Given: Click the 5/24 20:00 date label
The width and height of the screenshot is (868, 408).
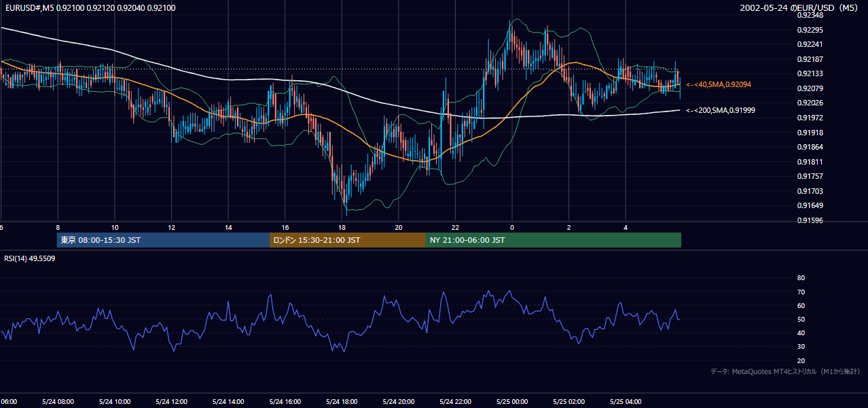Looking at the screenshot, I should (x=398, y=402).
